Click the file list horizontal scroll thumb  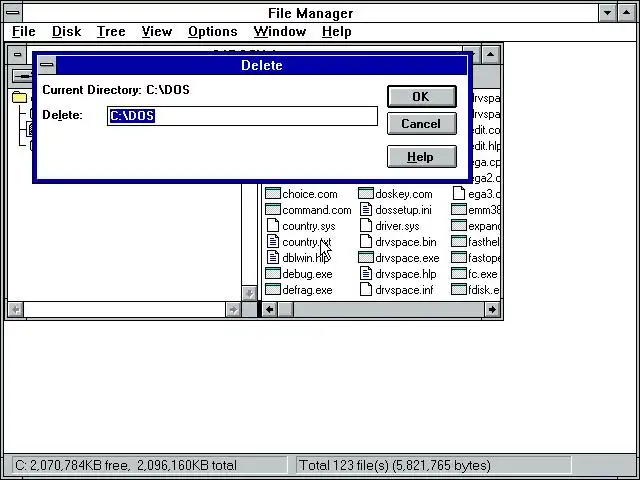pos(285,309)
